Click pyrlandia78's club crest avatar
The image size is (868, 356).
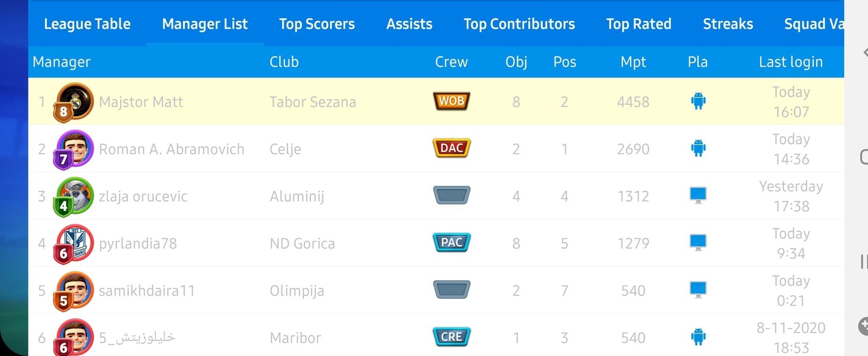click(x=74, y=244)
